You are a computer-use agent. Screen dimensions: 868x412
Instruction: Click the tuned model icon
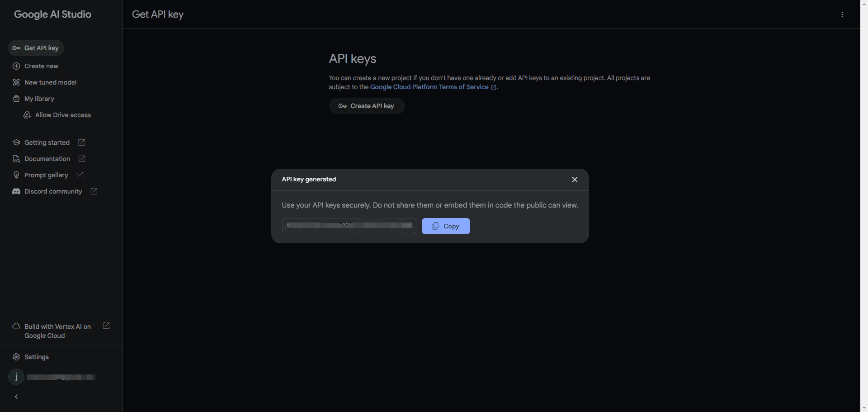click(x=16, y=82)
